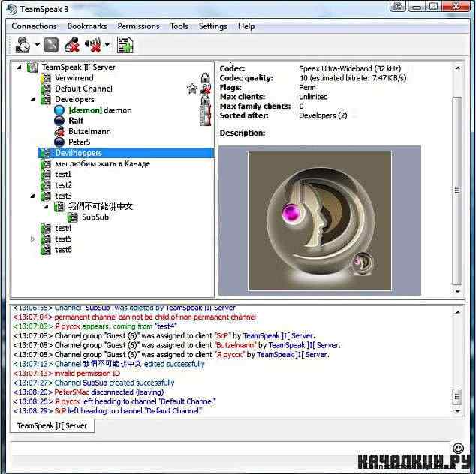Open the Permissions menu
The image size is (476, 474).
[x=138, y=26]
